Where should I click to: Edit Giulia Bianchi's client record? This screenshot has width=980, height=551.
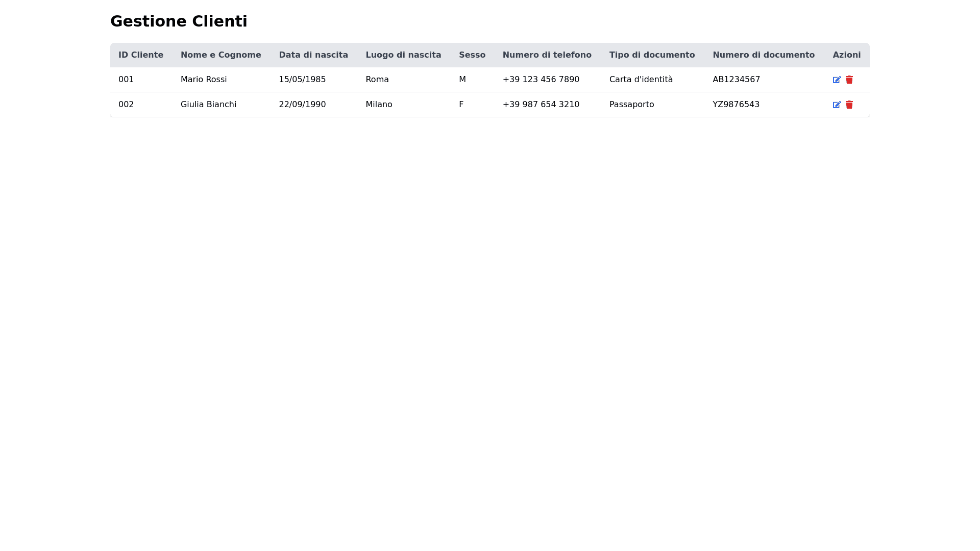837,105
